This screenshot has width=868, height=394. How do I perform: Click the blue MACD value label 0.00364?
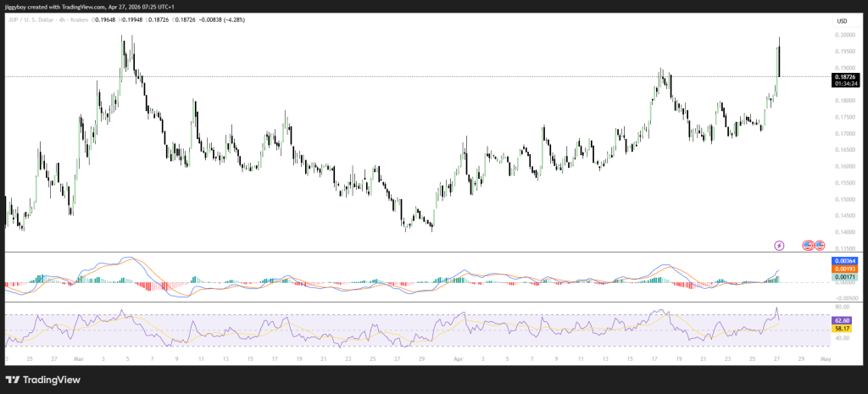(x=846, y=261)
